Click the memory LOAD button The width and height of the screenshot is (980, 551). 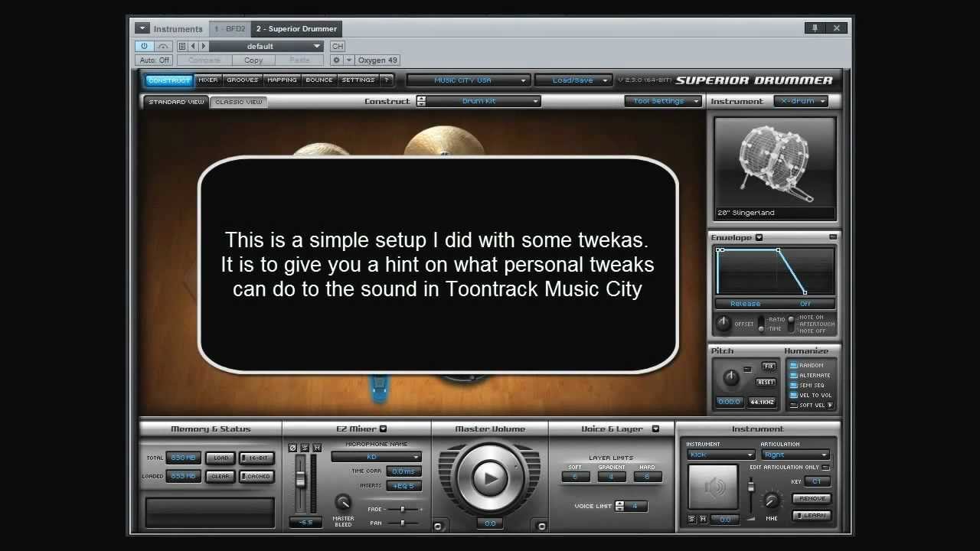[220, 458]
